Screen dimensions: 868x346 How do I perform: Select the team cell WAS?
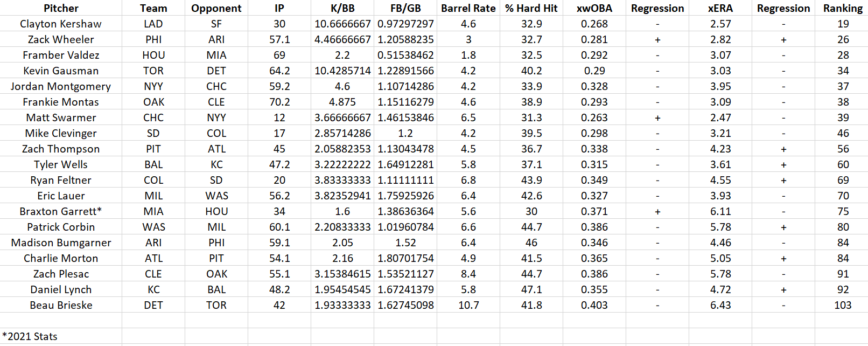point(153,227)
